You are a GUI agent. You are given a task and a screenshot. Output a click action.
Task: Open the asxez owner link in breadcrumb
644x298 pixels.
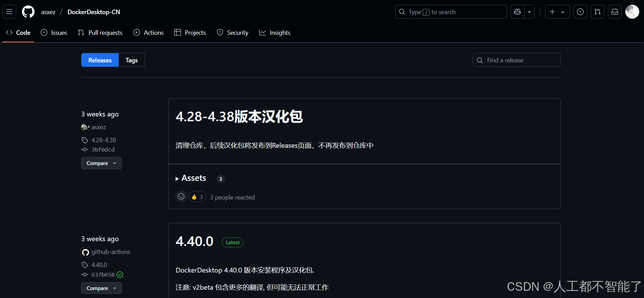coord(48,12)
